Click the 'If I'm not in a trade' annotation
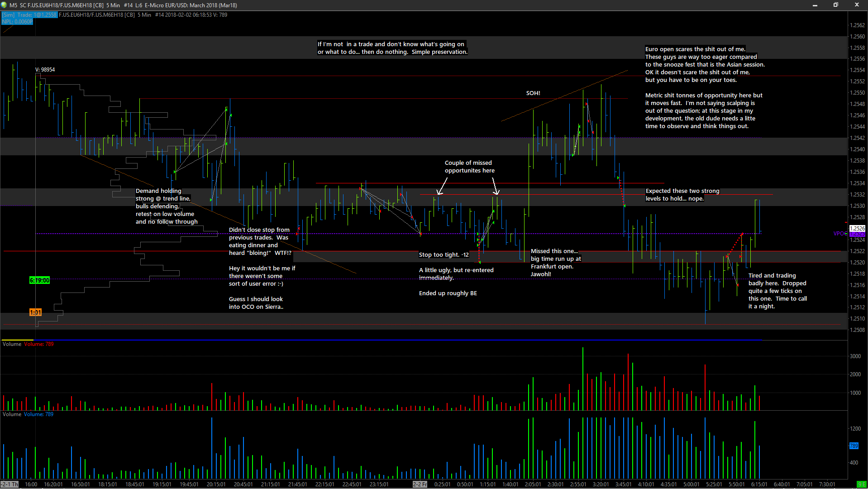This screenshot has width=868, height=489. tap(392, 48)
